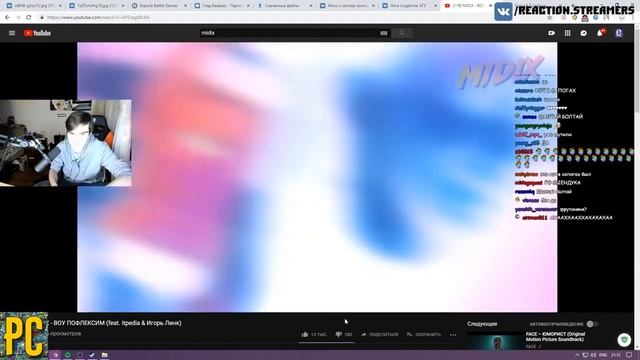This screenshot has height=360, width=640.
Task: Click the video title 'ВОУ ПОФЛЕКСИМ'
Action: (115, 323)
